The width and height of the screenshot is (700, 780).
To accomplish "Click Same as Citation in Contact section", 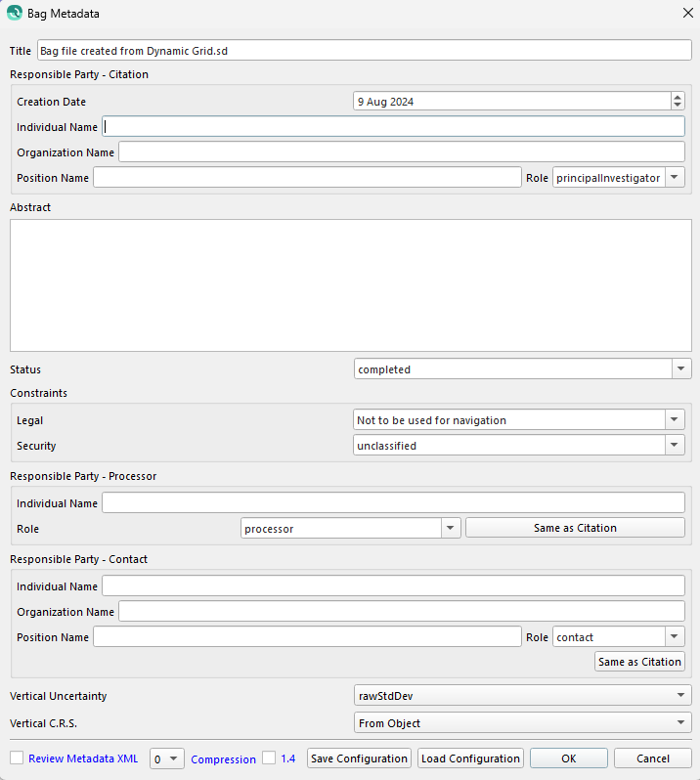I will (x=639, y=662).
